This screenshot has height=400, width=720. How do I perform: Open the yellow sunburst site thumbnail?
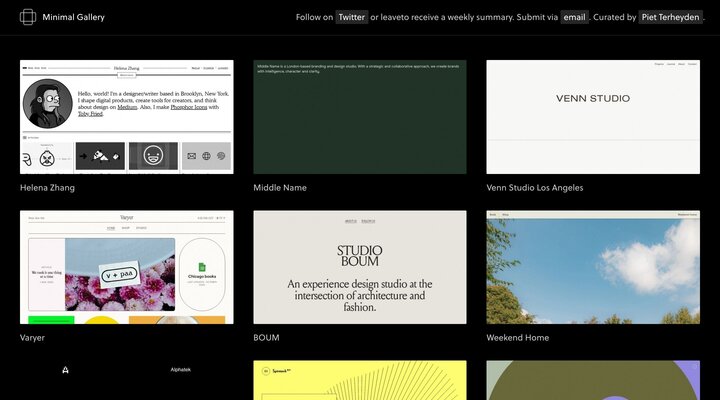tap(360, 380)
